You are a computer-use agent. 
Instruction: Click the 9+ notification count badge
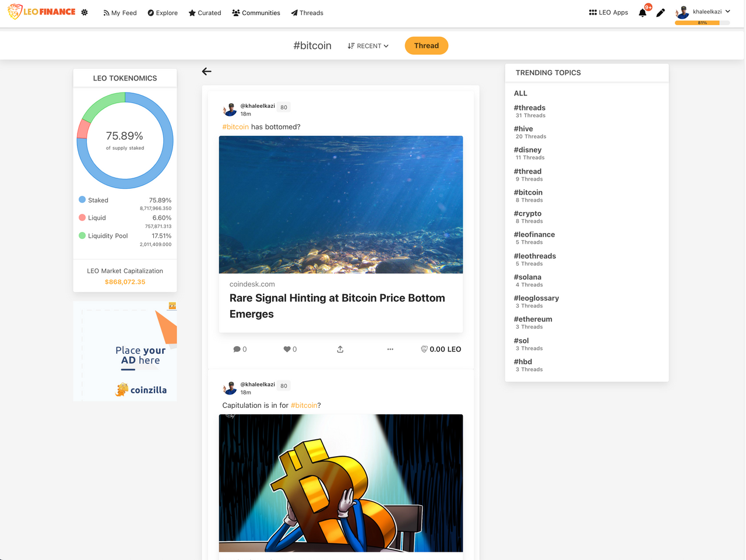tap(648, 7)
